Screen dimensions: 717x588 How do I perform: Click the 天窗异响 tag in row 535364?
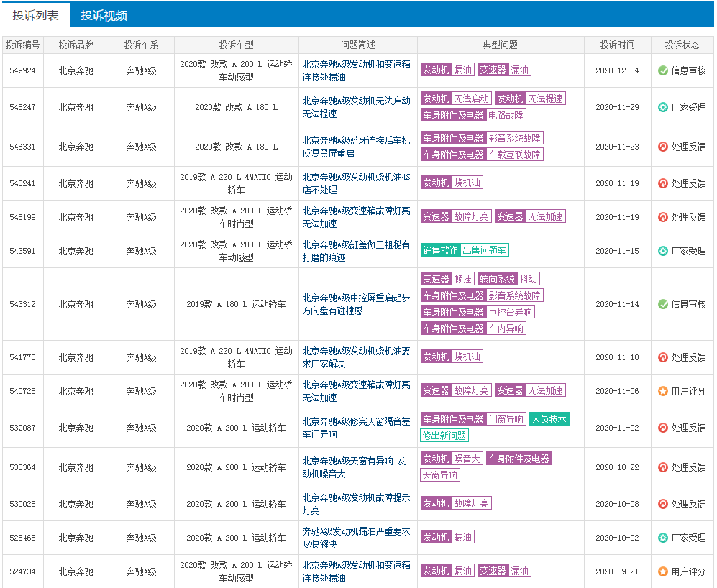(x=440, y=476)
